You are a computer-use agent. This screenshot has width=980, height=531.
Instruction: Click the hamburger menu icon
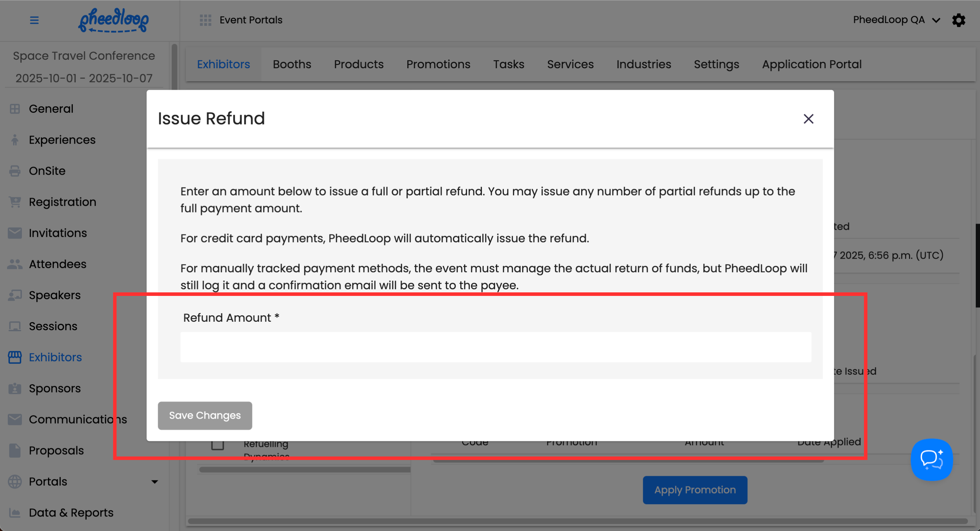tap(34, 20)
